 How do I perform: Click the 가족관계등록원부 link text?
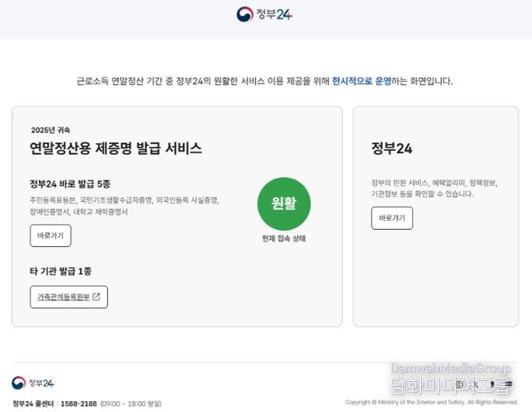click(x=63, y=297)
